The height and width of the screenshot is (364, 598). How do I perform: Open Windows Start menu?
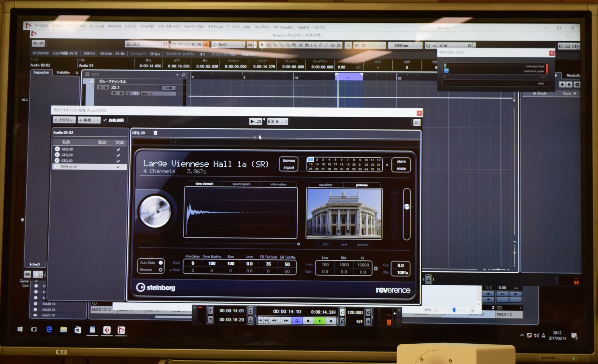(x=20, y=329)
